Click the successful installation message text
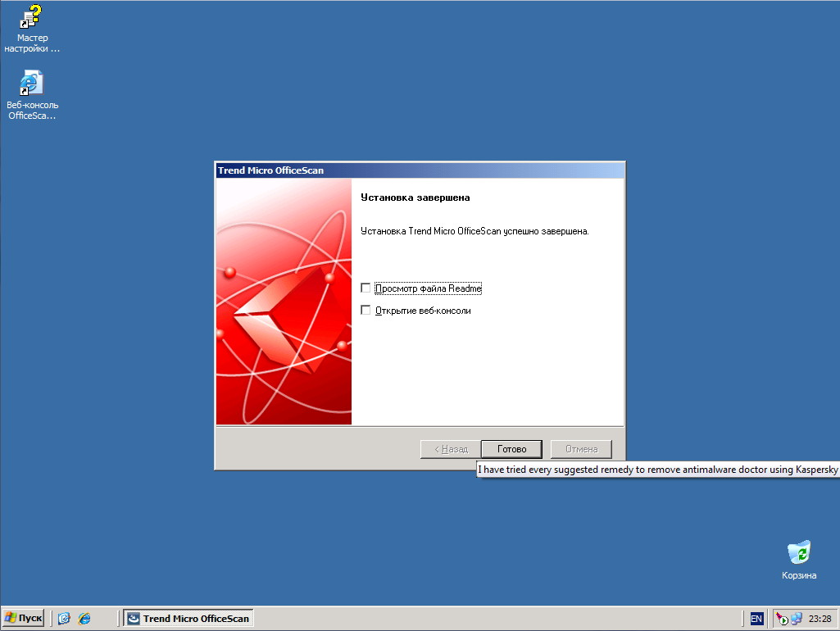 coord(474,231)
